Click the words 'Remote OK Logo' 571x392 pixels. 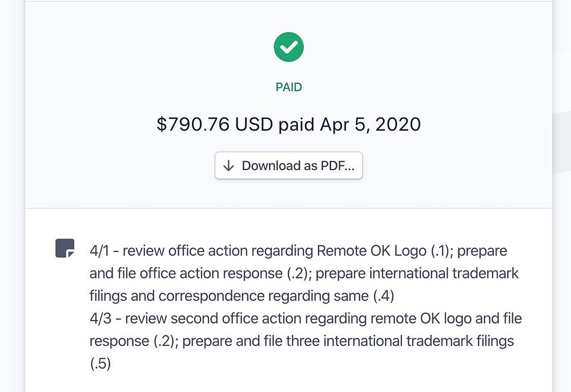tap(371, 250)
